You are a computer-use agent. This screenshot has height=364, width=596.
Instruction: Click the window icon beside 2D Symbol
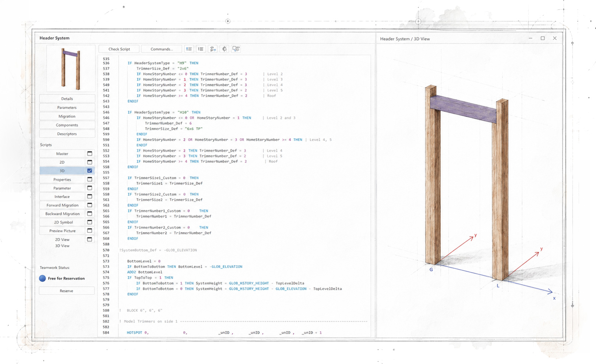pos(89,222)
